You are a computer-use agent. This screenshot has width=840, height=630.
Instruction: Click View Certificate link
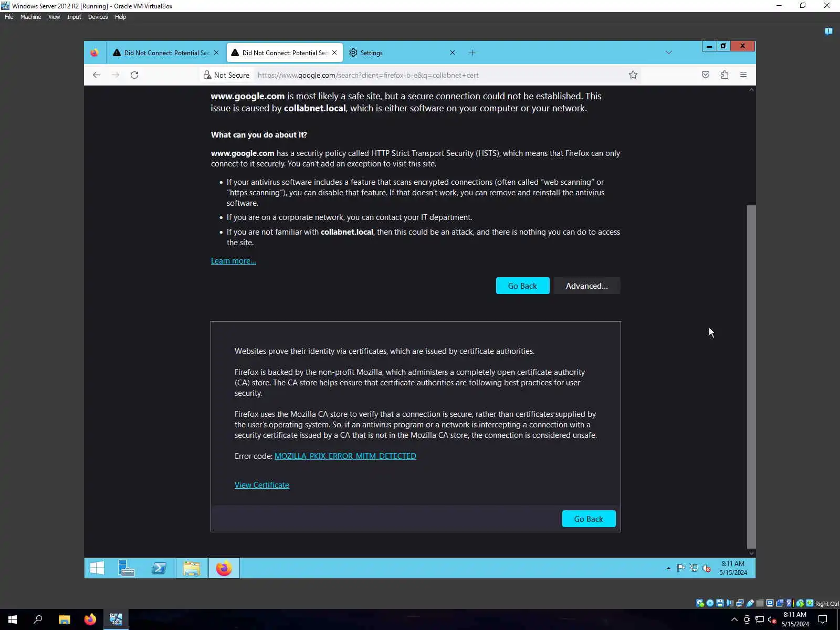(261, 485)
